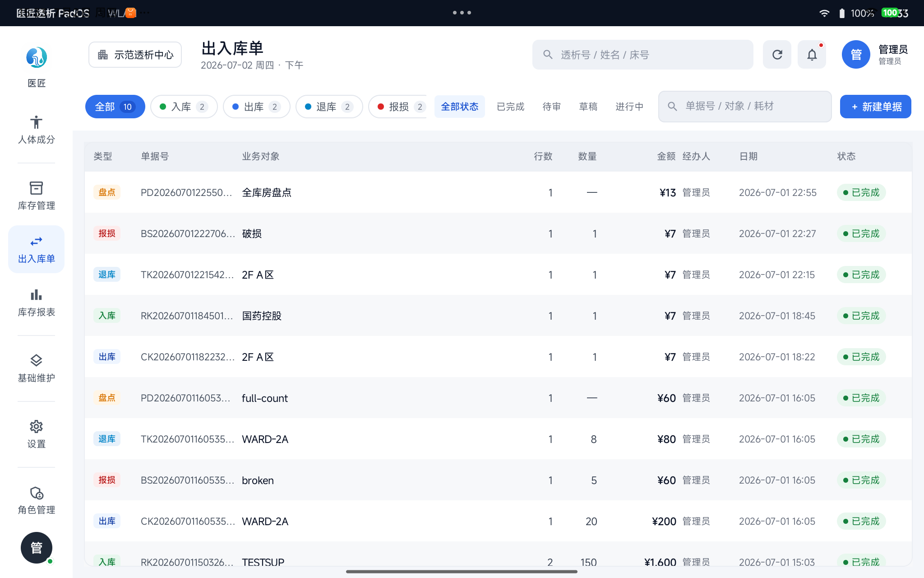Open the 国药控股 入库 row
The width and height of the screenshot is (924, 578).
pos(498,316)
